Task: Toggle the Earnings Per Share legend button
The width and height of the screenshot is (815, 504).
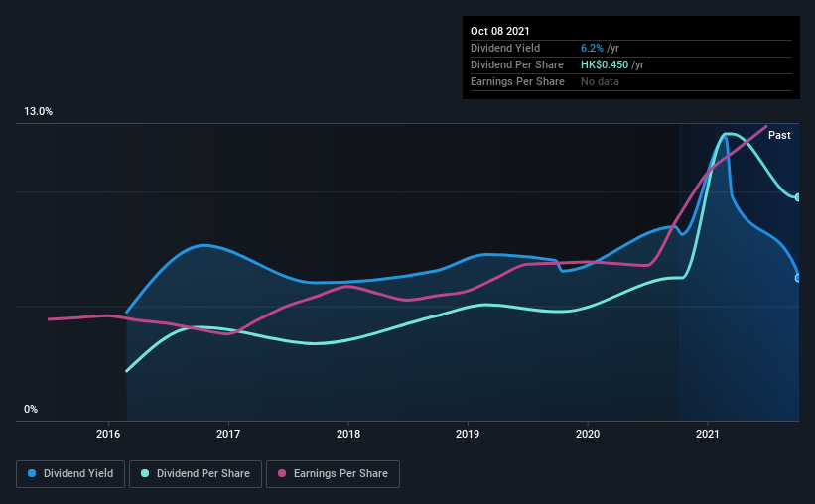Action: [333, 474]
